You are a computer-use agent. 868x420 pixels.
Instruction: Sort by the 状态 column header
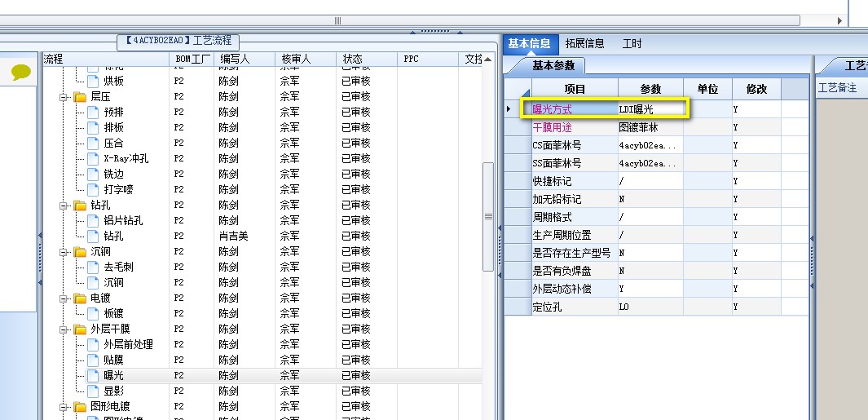point(367,59)
